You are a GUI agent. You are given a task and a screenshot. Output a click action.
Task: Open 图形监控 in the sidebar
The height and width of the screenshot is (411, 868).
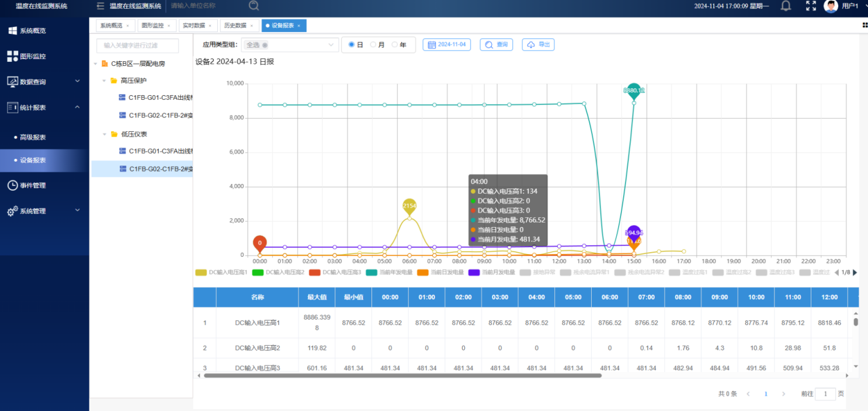click(33, 57)
